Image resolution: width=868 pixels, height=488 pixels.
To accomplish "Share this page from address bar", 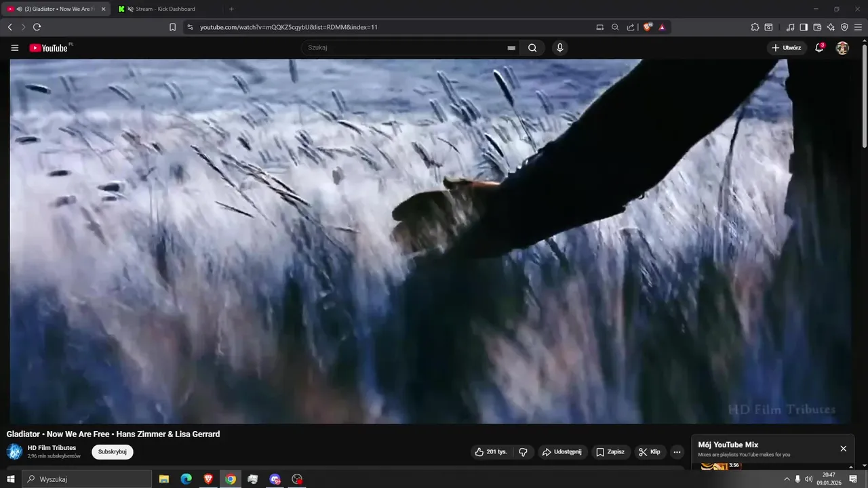I will coord(631,27).
